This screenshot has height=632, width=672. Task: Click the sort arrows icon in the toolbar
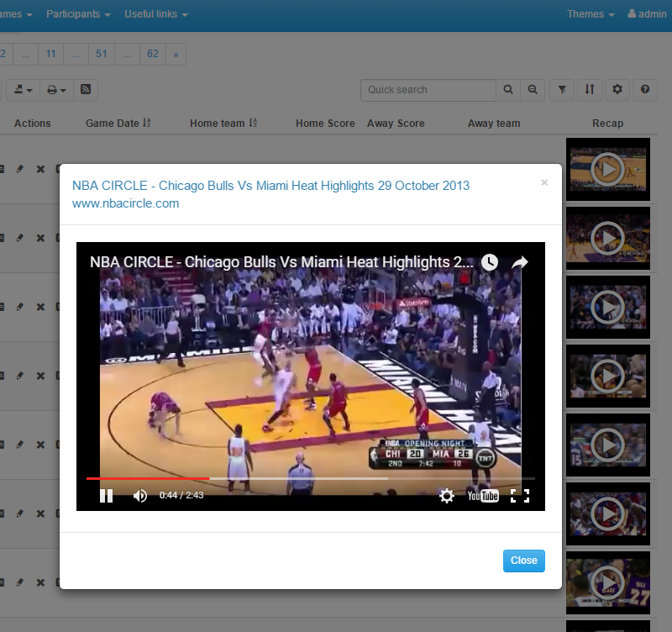[x=589, y=90]
